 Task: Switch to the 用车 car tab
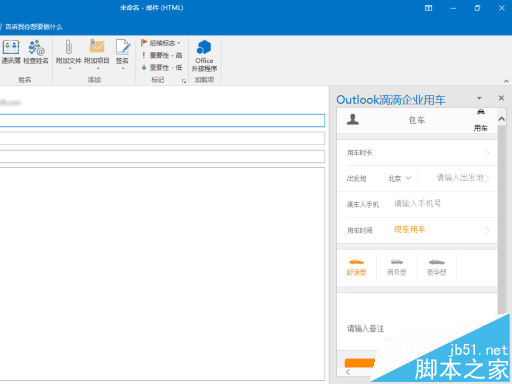[x=481, y=120]
